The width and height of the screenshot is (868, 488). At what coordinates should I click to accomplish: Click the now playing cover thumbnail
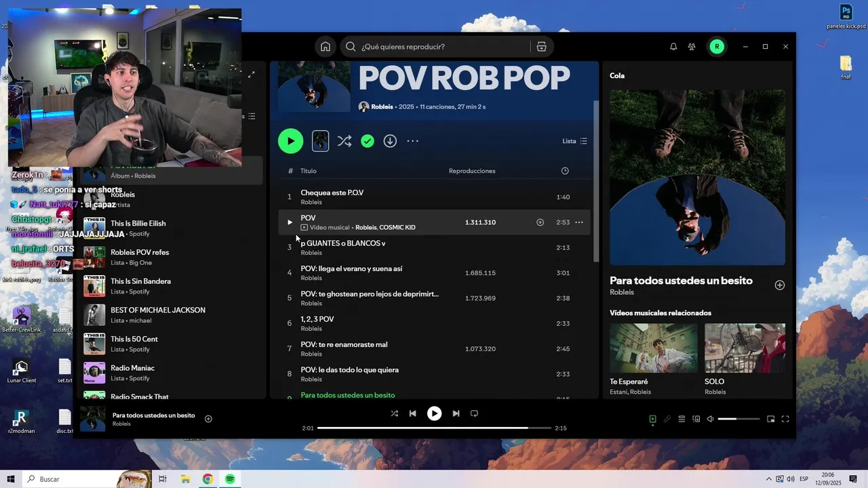click(93, 419)
